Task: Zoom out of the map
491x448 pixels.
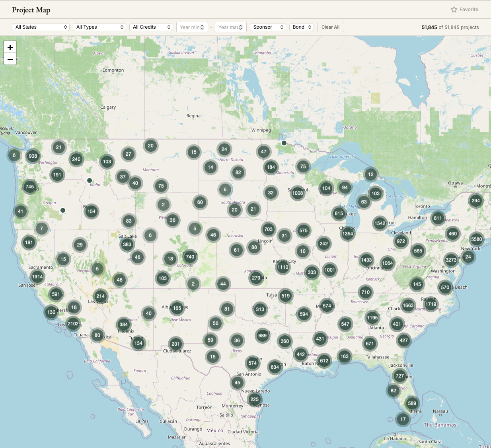Action: (10, 59)
